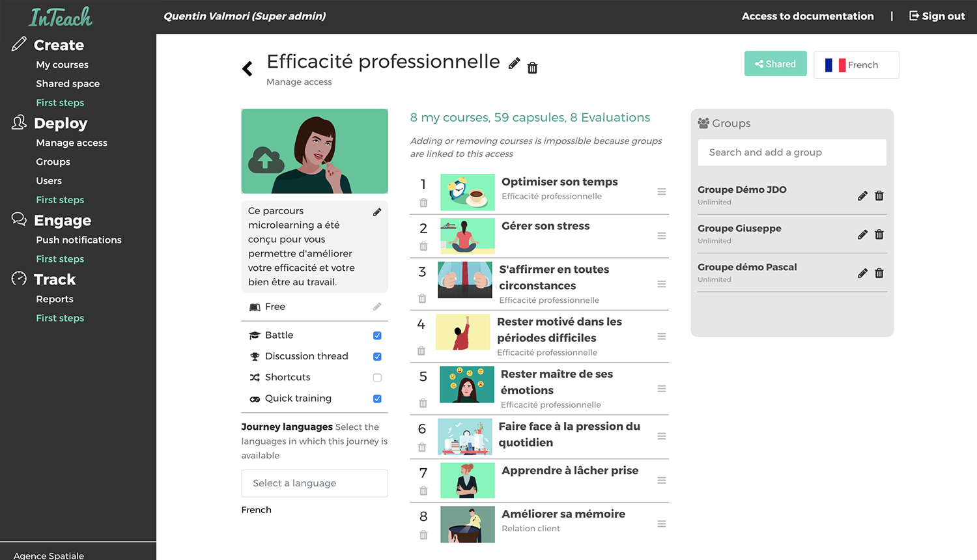The height and width of the screenshot is (560, 977).
Task: Remove course 1 Optimiser son temps trash
Action: coord(423,203)
